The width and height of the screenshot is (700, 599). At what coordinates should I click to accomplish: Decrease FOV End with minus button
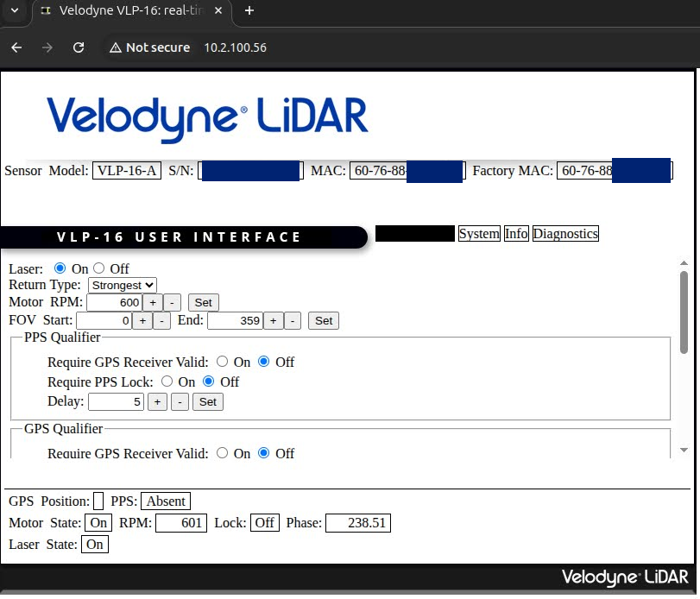click(x=293, y=320)
